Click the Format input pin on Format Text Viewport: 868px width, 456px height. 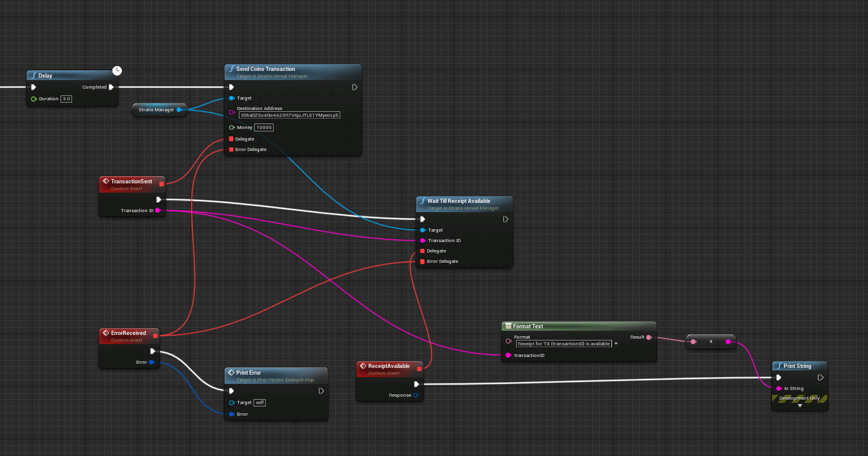(508, 340)
